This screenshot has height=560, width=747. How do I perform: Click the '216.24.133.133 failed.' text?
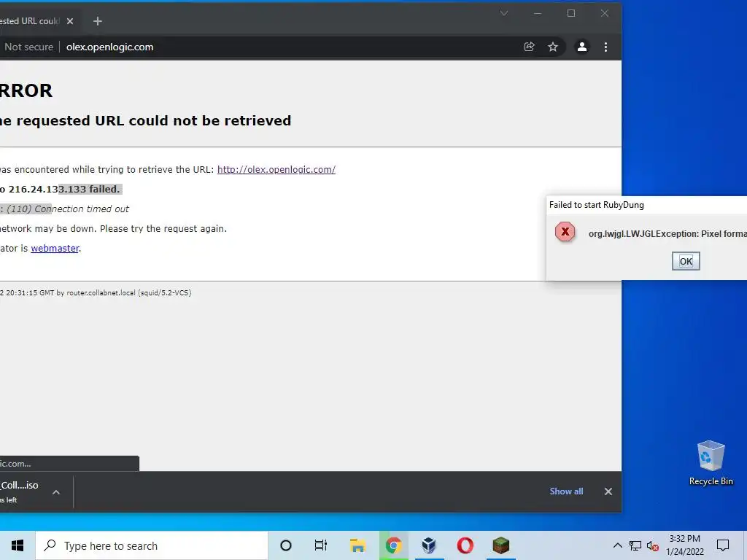pos(64,189)
